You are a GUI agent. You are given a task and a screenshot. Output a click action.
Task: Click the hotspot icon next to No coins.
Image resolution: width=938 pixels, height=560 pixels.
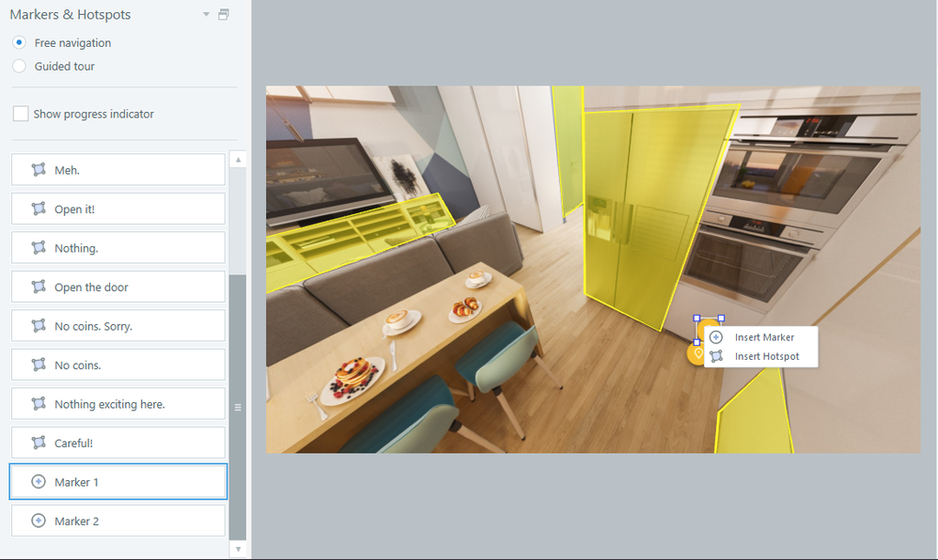click(39, 365)
